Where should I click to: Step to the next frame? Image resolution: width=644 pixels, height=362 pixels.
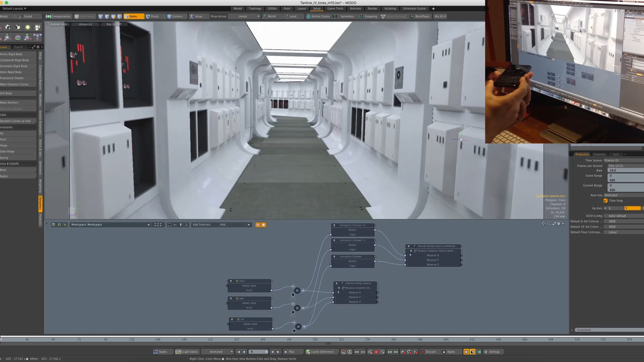272,352
